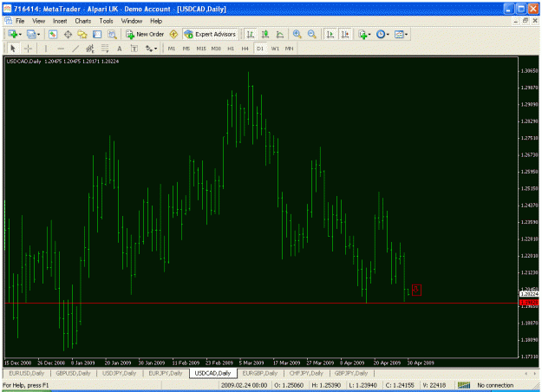542x392 pixels.
Task: Switch to M5 timeframe
Action: pos(186,49)
